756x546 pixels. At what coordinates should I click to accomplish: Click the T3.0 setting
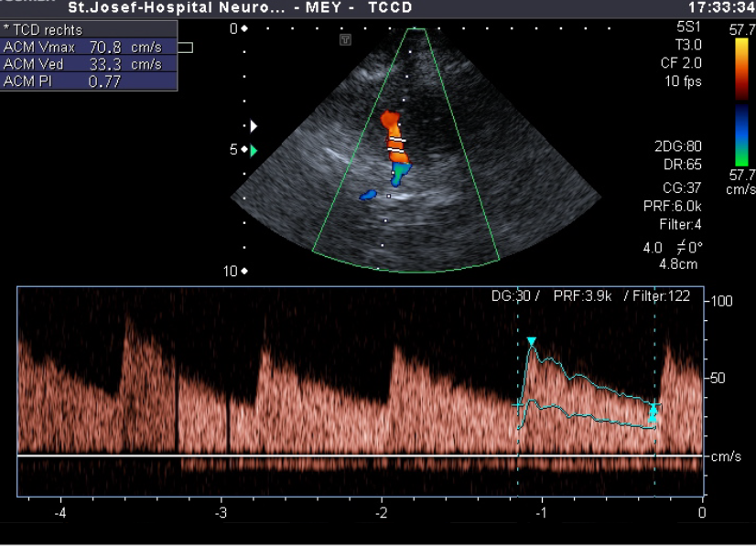coord(688,46)
